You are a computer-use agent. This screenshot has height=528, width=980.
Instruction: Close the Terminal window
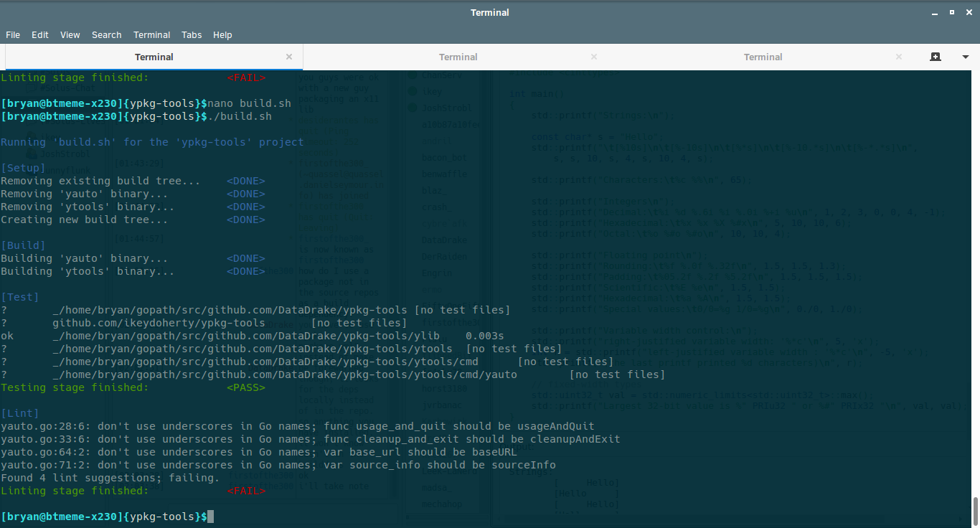967,12
